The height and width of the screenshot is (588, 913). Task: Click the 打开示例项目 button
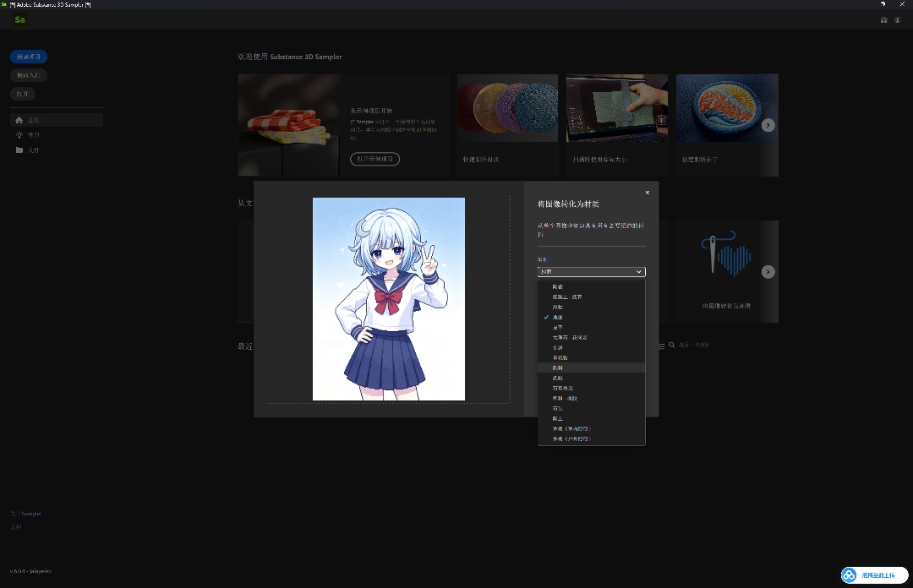pyautogui.click(x=374, y=159)
